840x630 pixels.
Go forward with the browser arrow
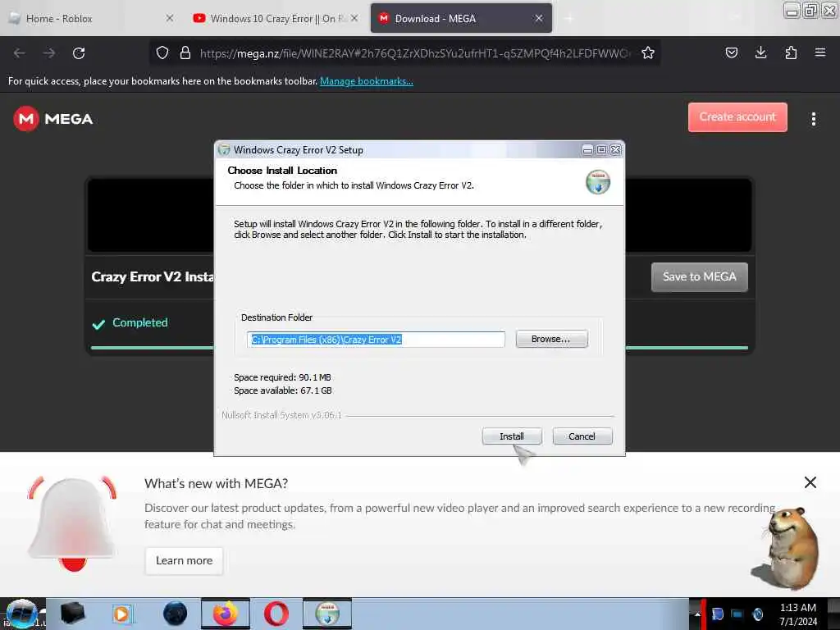49,53
